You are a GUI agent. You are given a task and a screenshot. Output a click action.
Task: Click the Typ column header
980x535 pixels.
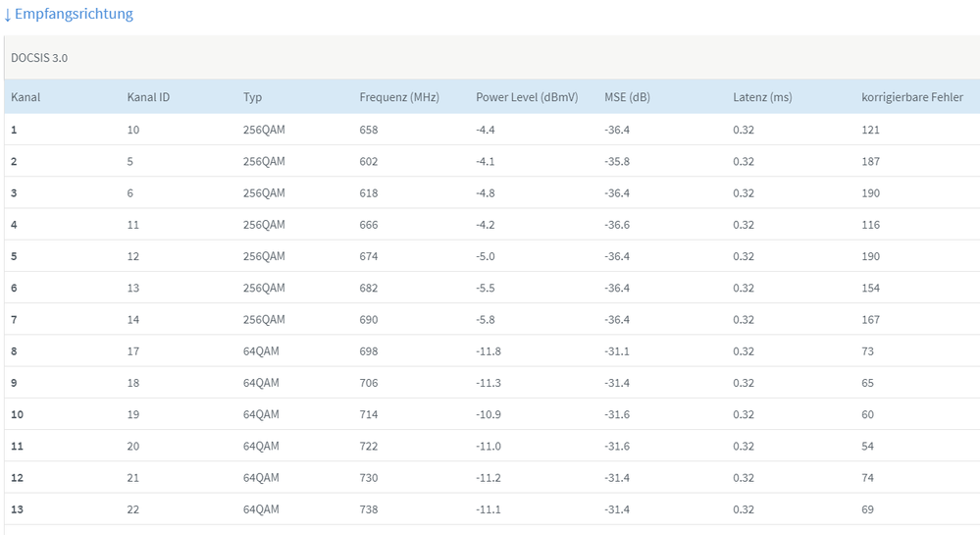pos(253,97)
